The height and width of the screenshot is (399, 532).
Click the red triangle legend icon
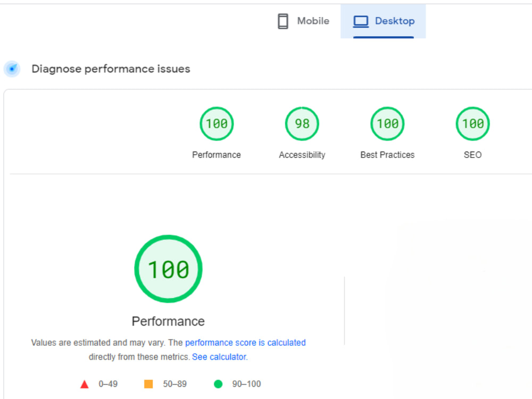(85, 384)
